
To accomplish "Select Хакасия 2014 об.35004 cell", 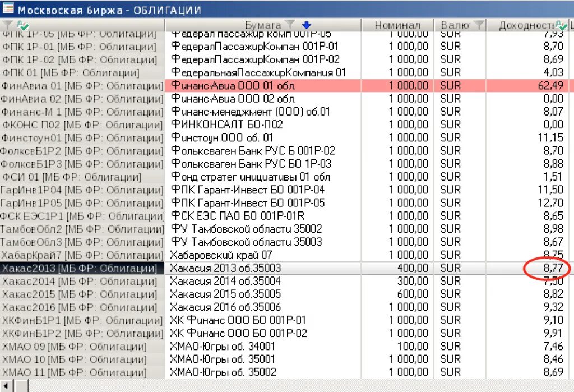I will [x=263, y=282].
